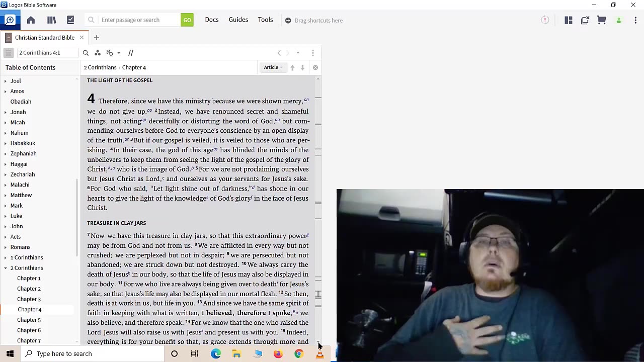
Task: Open the dropdown arrow beside interlinear icon
Action: click(x=119, y=53)
